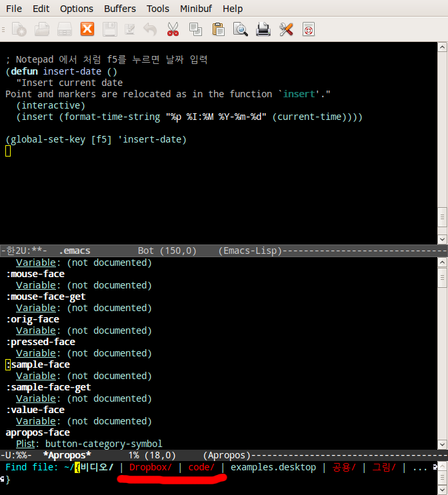Viewport: 448px width, 495px height.
Task: Click the Variable link under :sample-face
Action: (x=36, y=376)
